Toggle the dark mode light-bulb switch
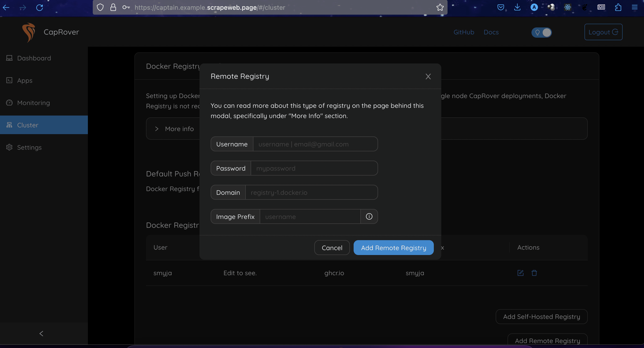Viewport: 644px width, 348px height. point(541,33)
